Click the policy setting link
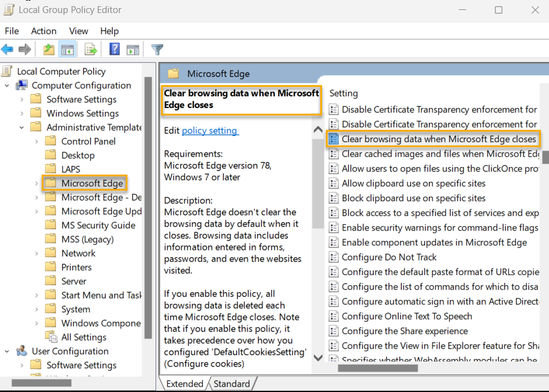Viewport: 549px width, 392px height. pyautogui.click(x=210, y=130)
